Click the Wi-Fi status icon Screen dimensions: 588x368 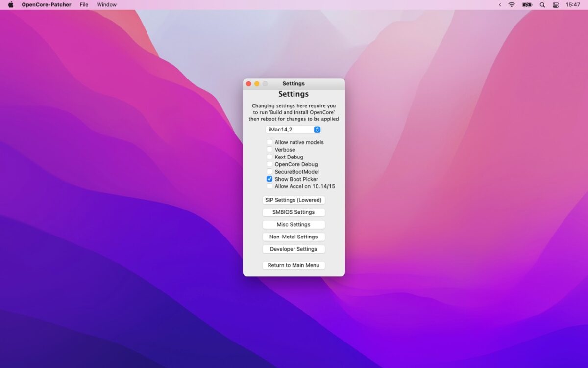[x=511, y=4]
